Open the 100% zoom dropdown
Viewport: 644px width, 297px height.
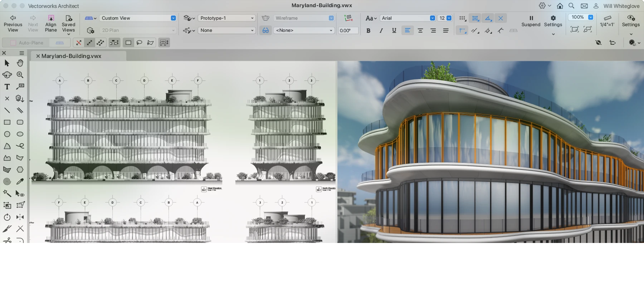pyautogui.click(x=581, y=17)
